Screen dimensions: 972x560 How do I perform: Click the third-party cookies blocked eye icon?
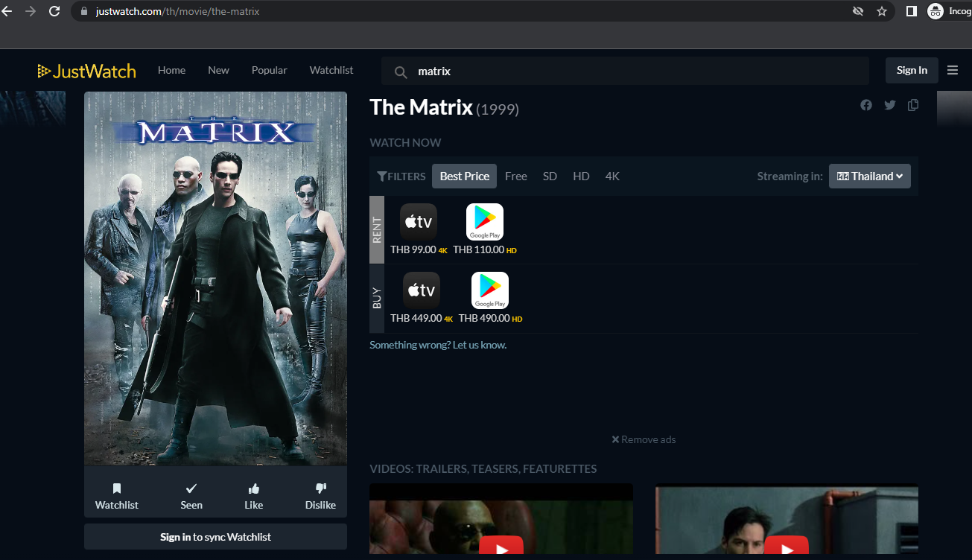858,11
